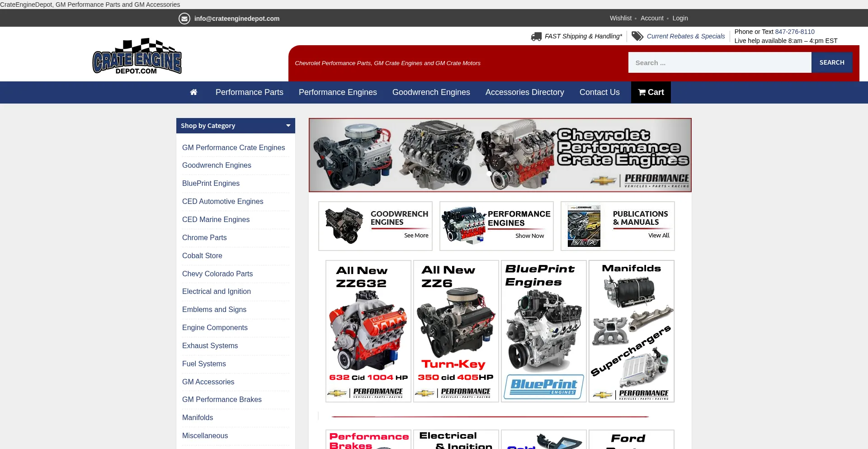The image size is (868, 449).
Task: Click the Chevrolet Performance Crate Engines banner
Action: pos(500,155)
